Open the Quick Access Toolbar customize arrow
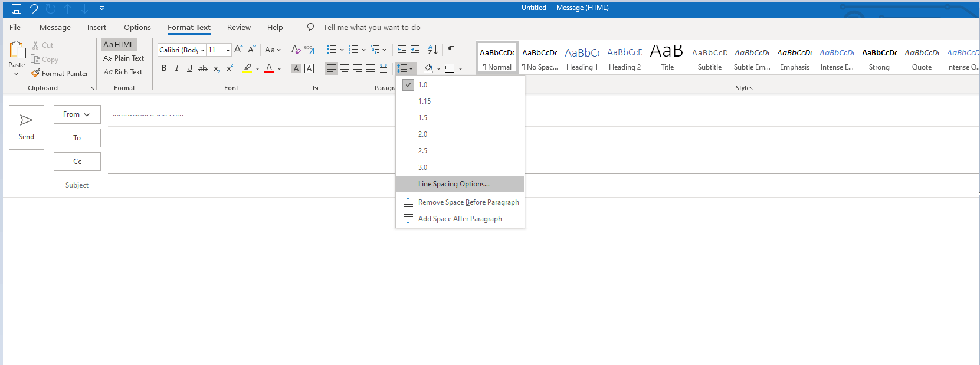Image resolution: width=980 pixels, height=365 pixels. (101, 8)
